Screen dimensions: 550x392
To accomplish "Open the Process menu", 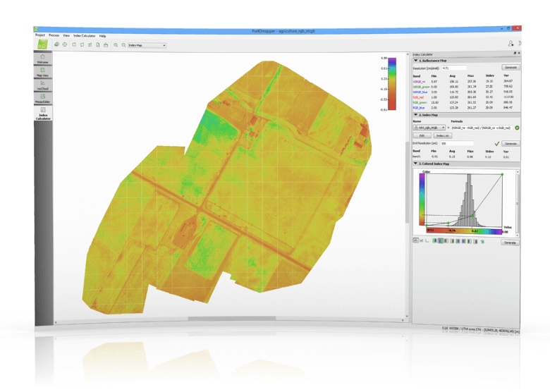I will tap(54, 35).
